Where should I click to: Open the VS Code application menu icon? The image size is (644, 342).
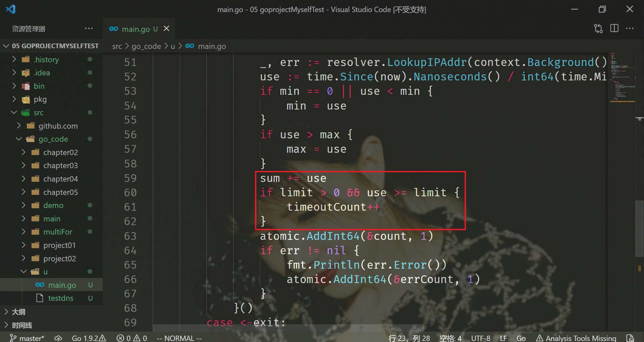10,9
